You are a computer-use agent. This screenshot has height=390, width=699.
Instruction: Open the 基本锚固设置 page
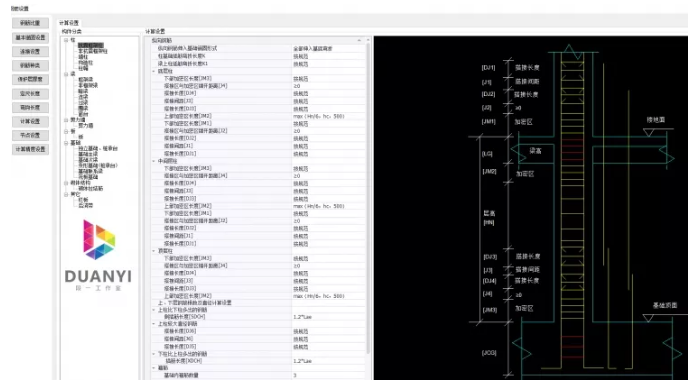point(30,37)
